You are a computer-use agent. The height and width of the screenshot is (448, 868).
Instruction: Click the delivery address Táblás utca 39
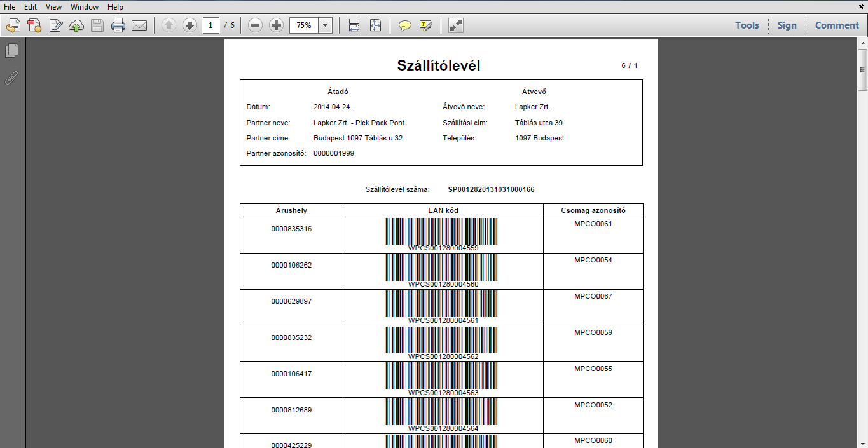click(x=539, y=123)
